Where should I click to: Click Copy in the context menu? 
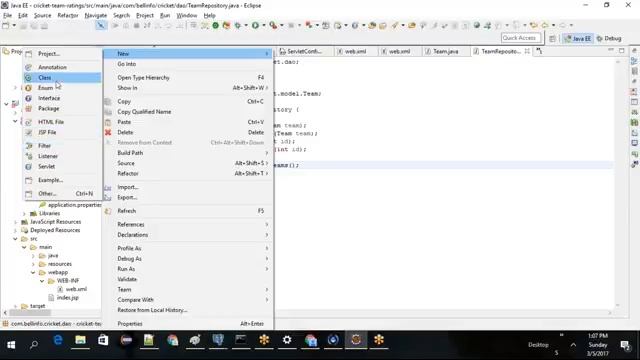point(188,101)
